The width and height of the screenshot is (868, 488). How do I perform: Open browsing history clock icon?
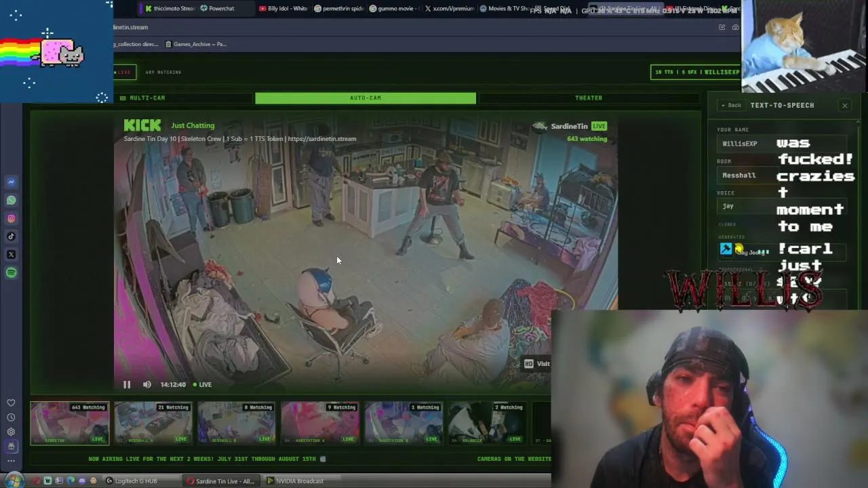pos(11,418)
